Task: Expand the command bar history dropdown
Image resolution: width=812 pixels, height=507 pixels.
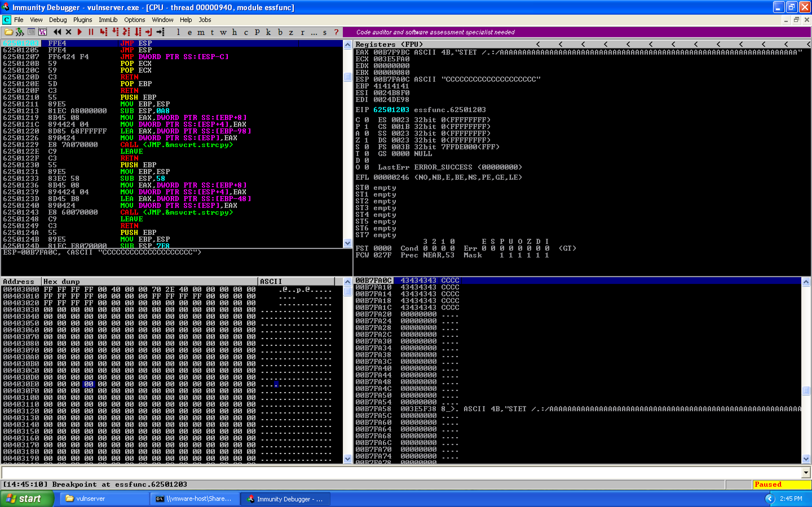Action: coord(806,473)
